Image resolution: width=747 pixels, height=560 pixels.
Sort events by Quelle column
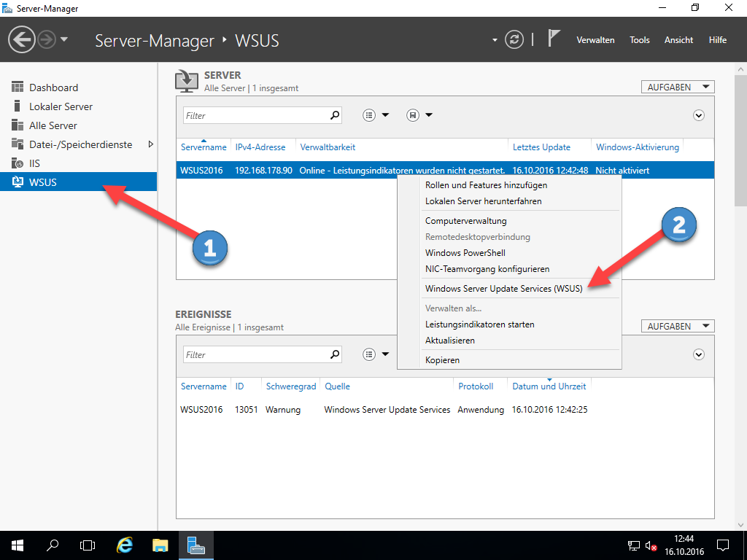tap(337, 386)
